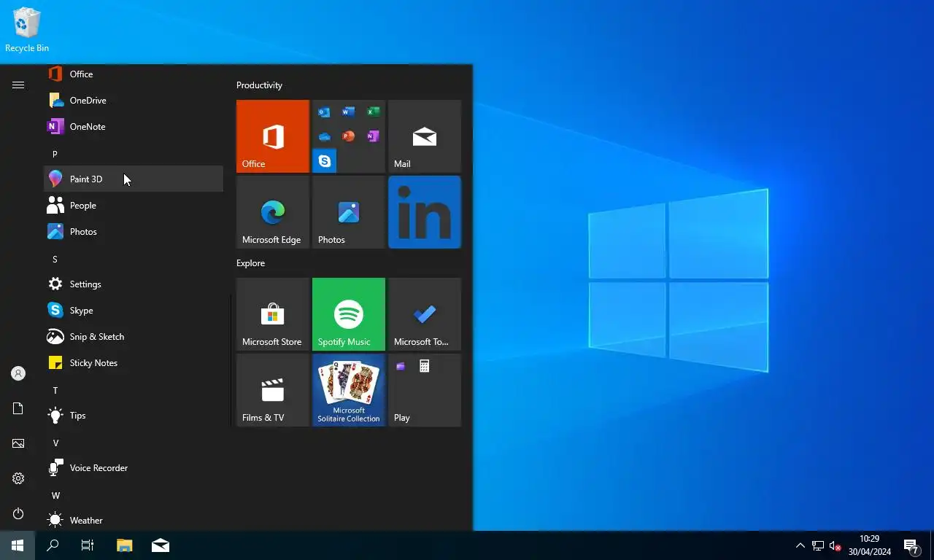Open the Power options menu
This screenshot has height=560, width=934.
coord(18,513)
